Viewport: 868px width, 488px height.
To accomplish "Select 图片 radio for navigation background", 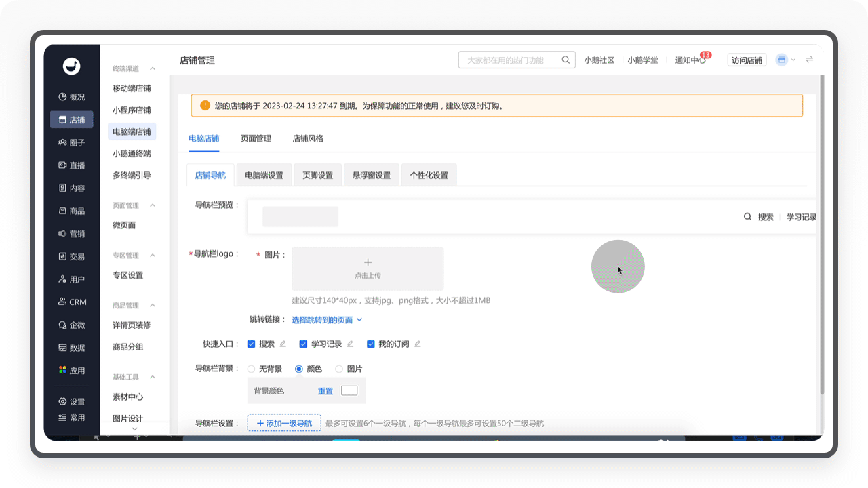I will coord(338,369).
